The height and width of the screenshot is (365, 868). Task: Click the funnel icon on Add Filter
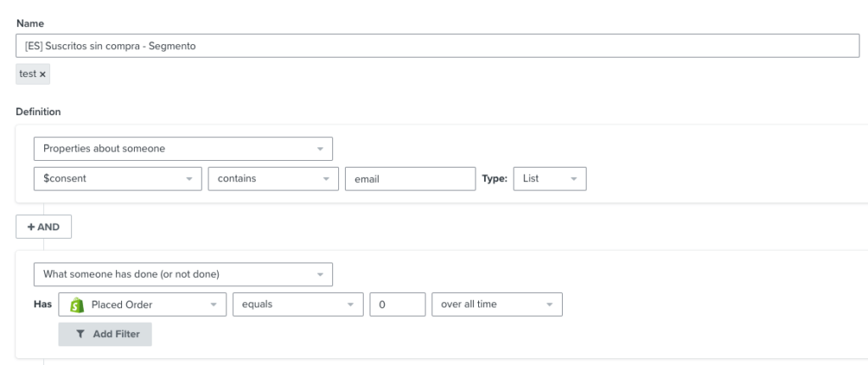pos(81,334)
